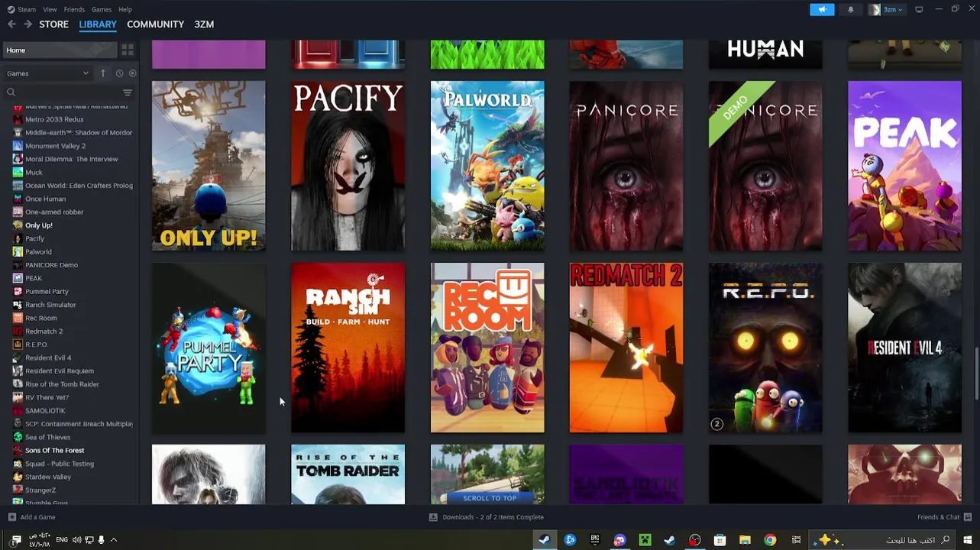Open Friends & Chat
980x550 pixels.
[x=944, y=517]
